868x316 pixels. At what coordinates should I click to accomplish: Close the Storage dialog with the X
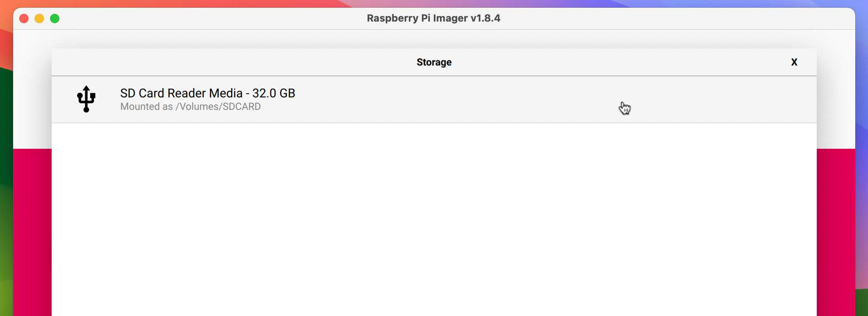pyautogui.click(x=794, y=62)
